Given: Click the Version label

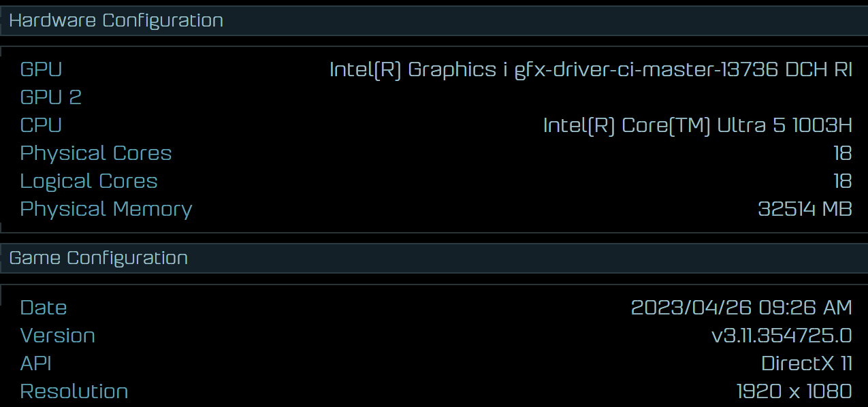Looking at the screenshot, I should [x=58, y=336].
